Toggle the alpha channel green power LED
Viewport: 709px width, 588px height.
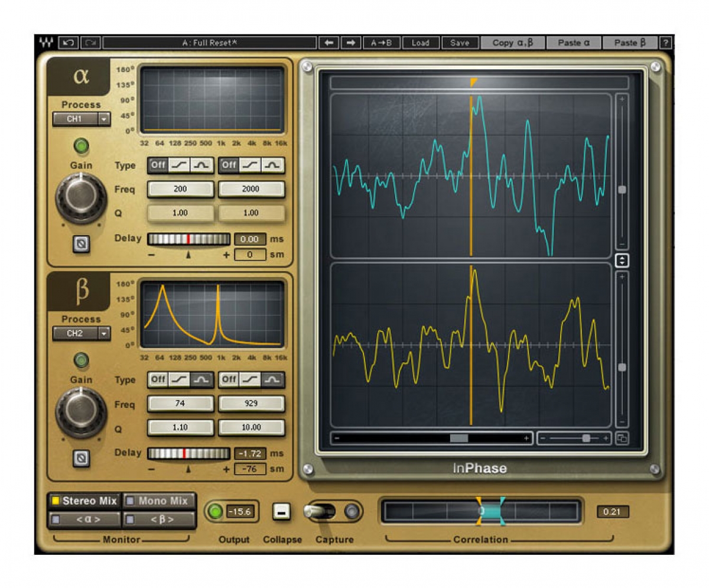pos(82,145)
